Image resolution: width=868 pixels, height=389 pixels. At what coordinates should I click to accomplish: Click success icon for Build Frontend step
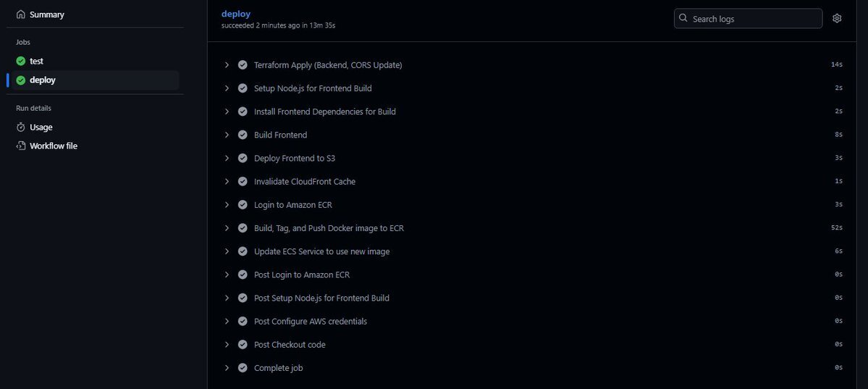[243, 135]
